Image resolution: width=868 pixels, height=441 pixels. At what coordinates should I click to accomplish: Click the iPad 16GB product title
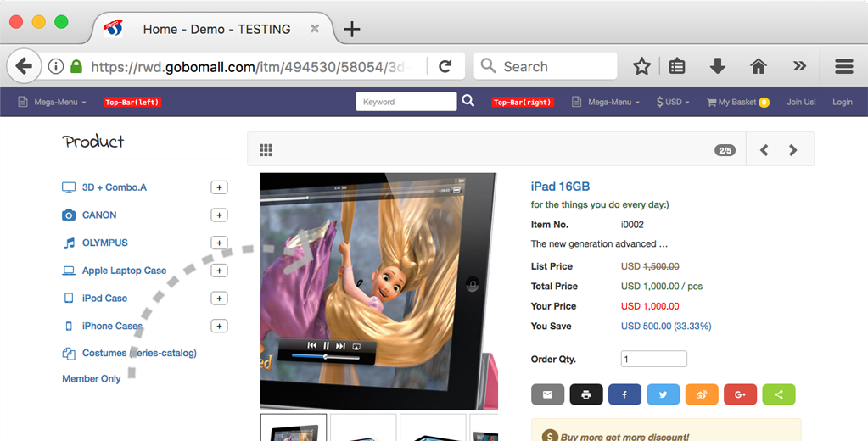[x=560, y=187]
